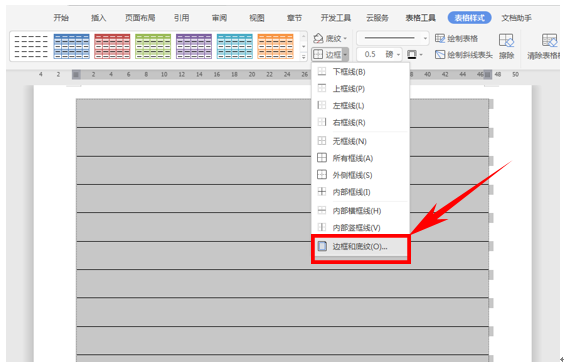Apply the green table style

point(153,46)
